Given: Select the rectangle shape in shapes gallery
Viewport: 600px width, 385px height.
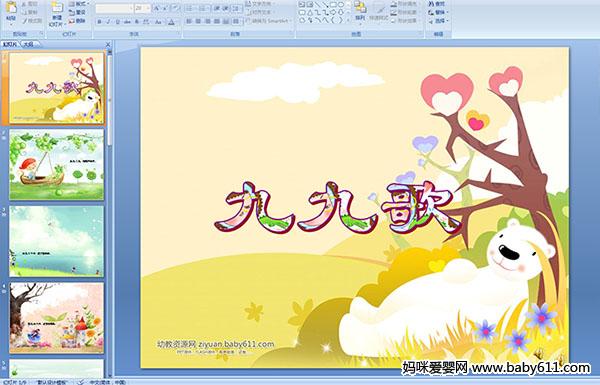Looking at the screenshot, I should coord(333,5).
